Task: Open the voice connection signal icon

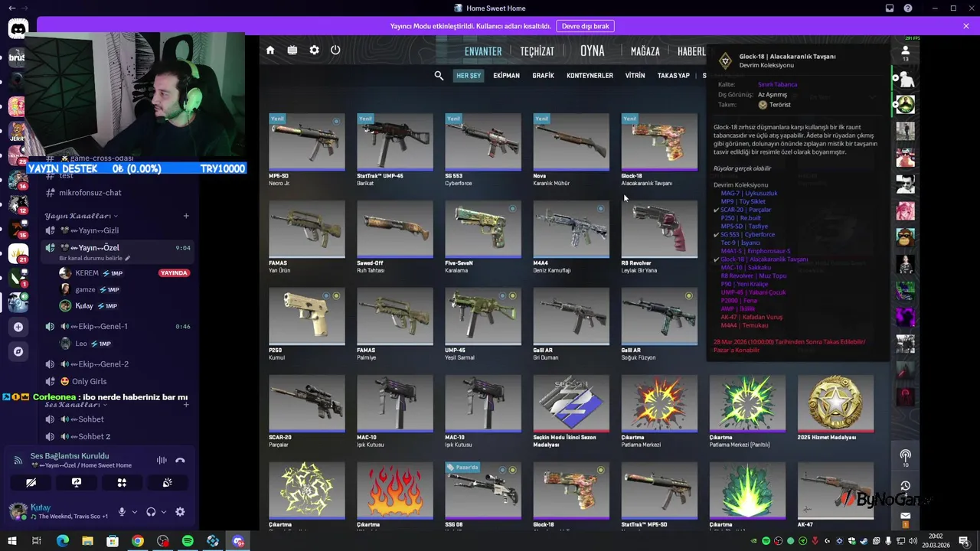Action: coord(17,460)
